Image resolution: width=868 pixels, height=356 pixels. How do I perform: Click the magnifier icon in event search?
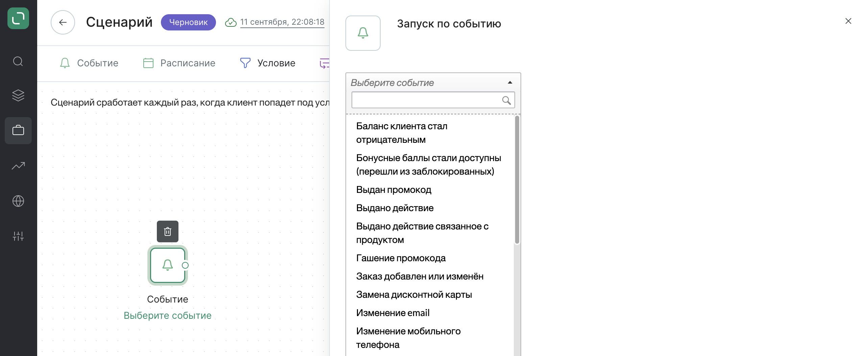point(506,100)
